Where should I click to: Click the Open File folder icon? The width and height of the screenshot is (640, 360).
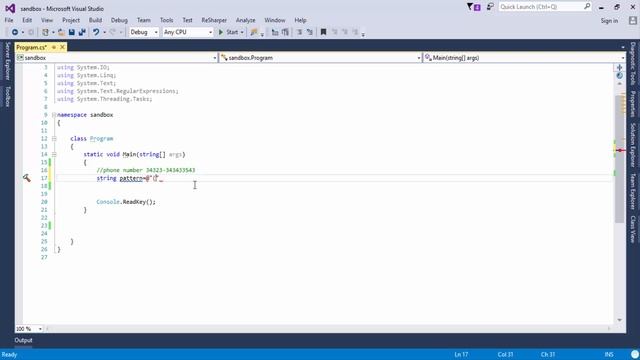tap(61, 32)
